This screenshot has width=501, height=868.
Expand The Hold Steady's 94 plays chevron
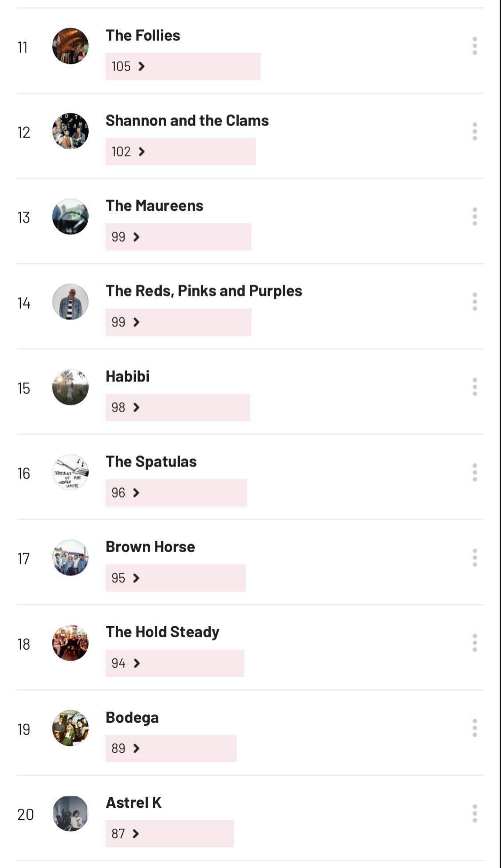[137, 663]
